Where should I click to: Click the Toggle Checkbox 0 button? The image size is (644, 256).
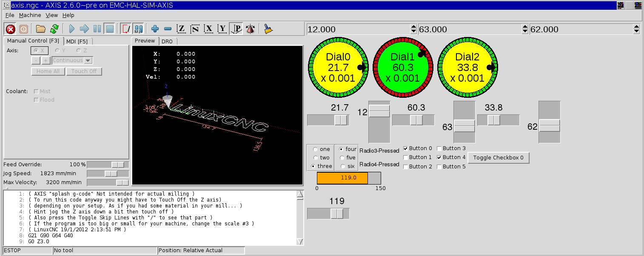tap(499, 157)
